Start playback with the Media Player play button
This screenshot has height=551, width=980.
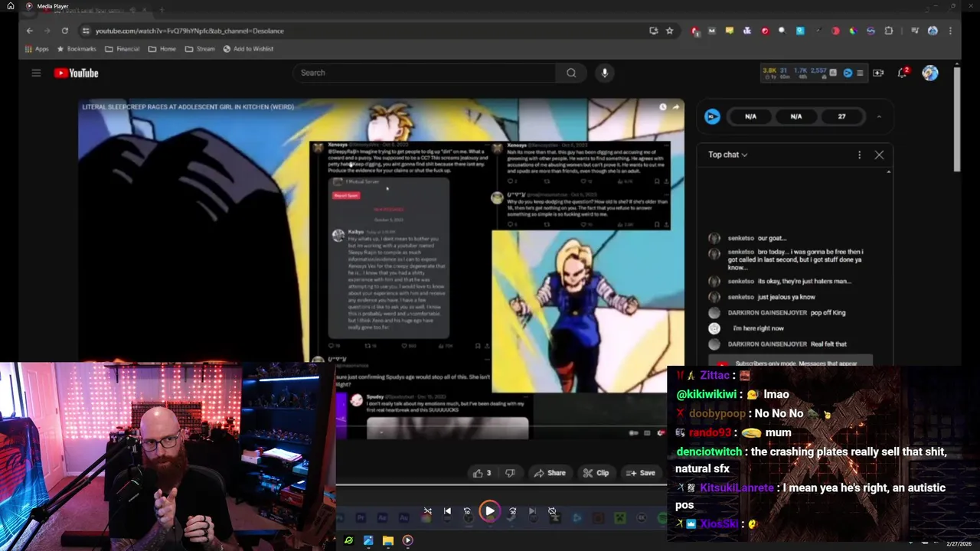pos(489,511)
